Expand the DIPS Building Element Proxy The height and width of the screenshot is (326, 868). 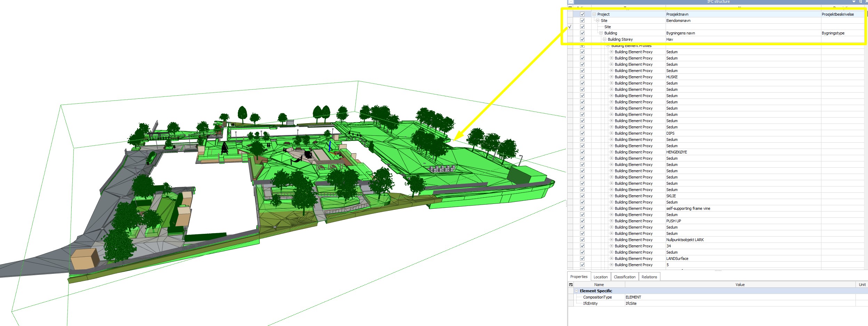(x=611, y=133)
